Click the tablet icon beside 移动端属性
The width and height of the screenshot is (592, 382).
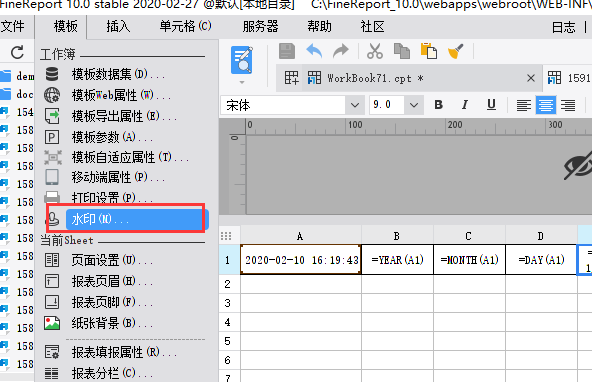point(52,177)
